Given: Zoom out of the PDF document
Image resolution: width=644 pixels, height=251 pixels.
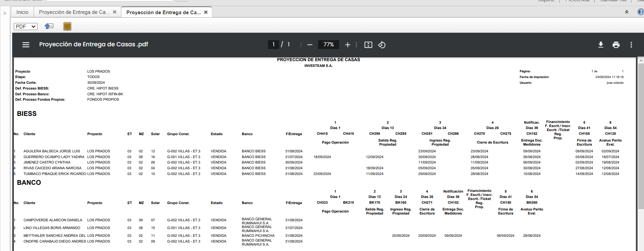Looking at the screenshot, I should pyautogui.click(x=310, y=45).
